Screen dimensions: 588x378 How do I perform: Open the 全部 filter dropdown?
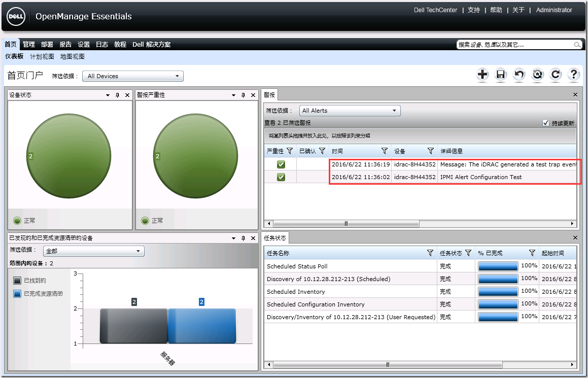coord(94,251)
